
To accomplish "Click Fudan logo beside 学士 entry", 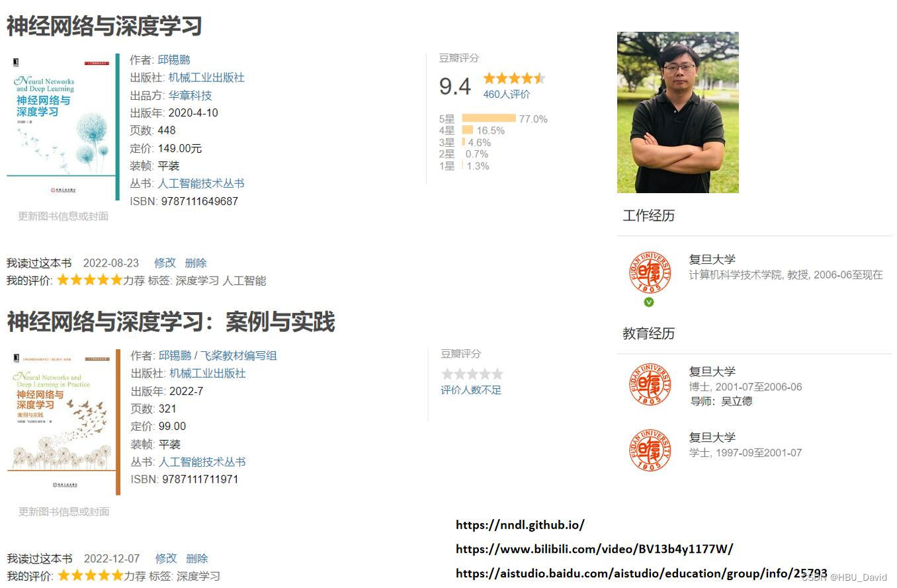I will coord(650,450).
